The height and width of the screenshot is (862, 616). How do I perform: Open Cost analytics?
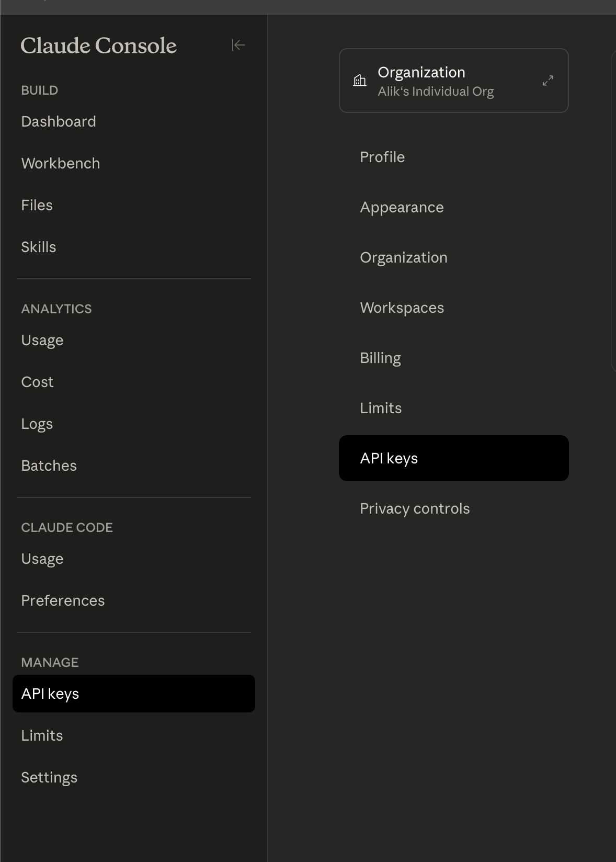(37, 382)
